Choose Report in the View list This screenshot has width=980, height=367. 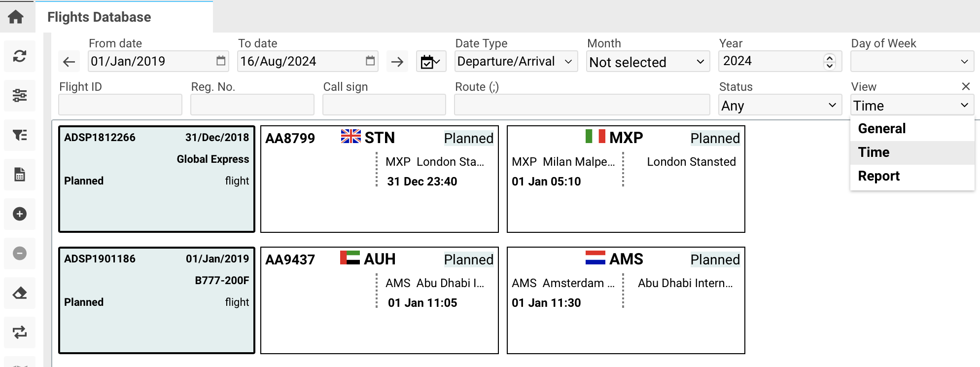(x=879, y=176)
